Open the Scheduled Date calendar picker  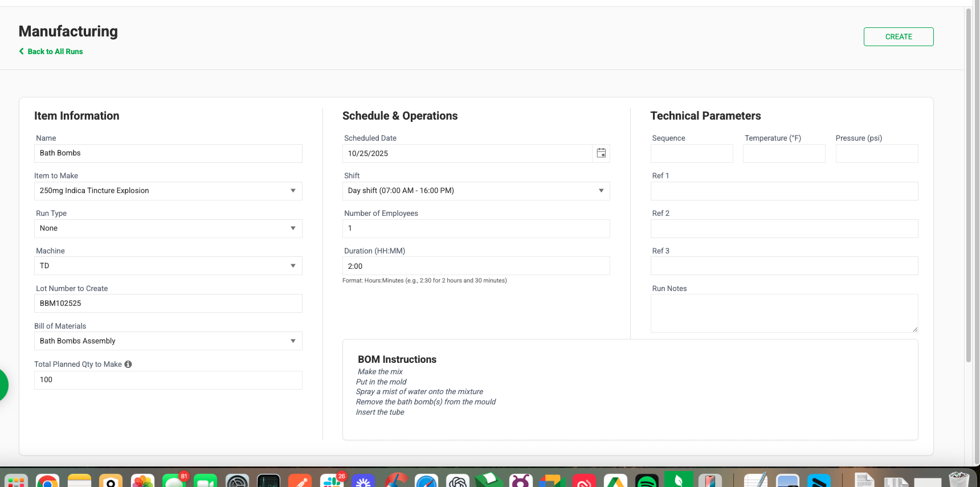601,153
